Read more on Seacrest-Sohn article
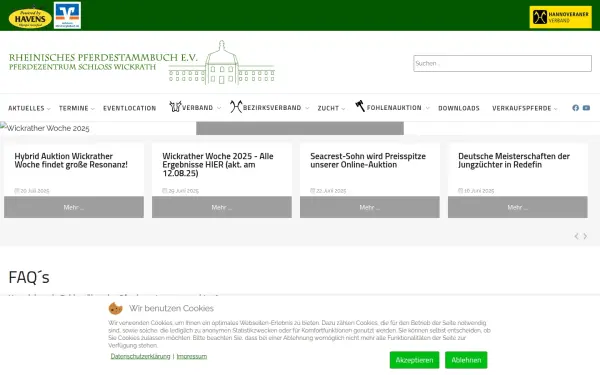 click(370, 207)
